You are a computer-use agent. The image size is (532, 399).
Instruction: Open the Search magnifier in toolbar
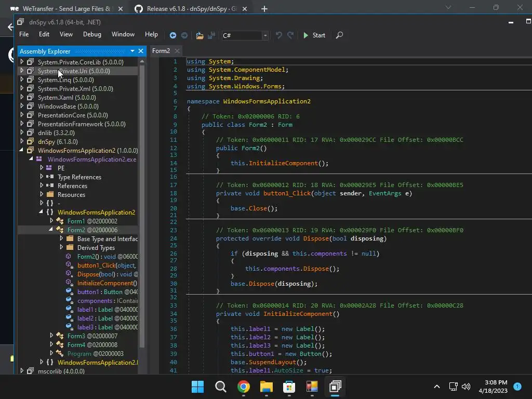[x=339, y=35]
